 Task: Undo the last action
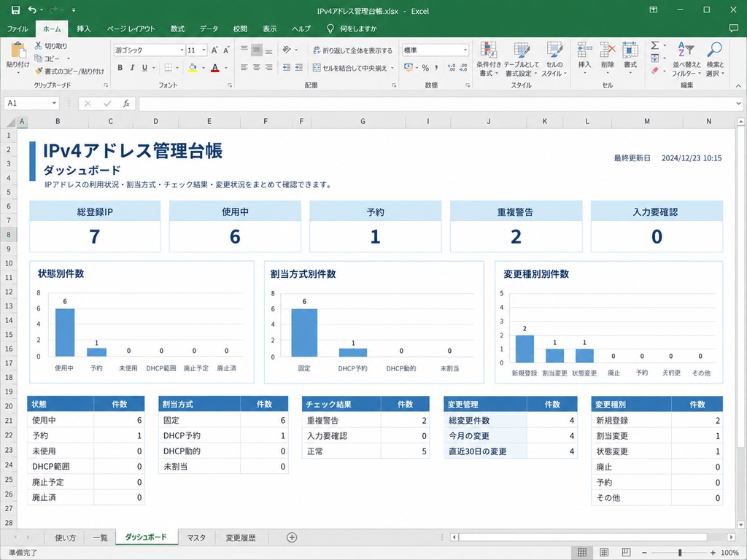32,10
